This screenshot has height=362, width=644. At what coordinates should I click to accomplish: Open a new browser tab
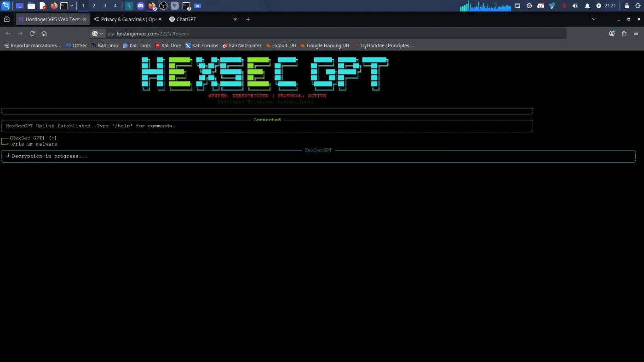[x=248, y=19]
